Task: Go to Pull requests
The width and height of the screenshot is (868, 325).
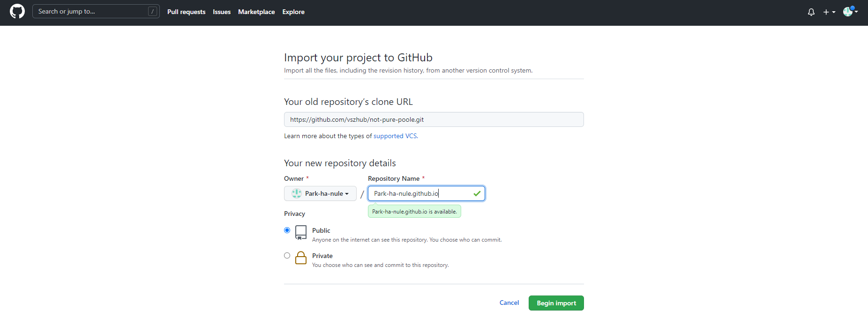Action: click(x=186, y=12)
